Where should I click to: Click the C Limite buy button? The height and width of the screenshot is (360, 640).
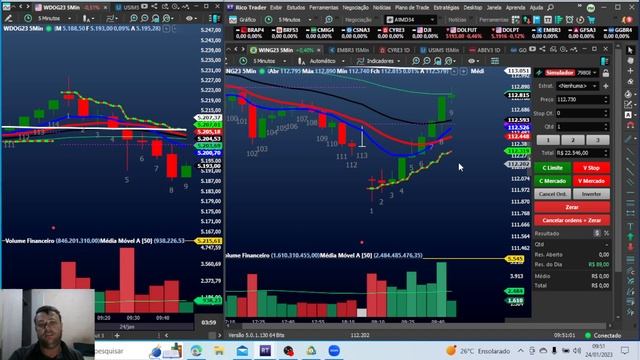(x=552, y=168)
